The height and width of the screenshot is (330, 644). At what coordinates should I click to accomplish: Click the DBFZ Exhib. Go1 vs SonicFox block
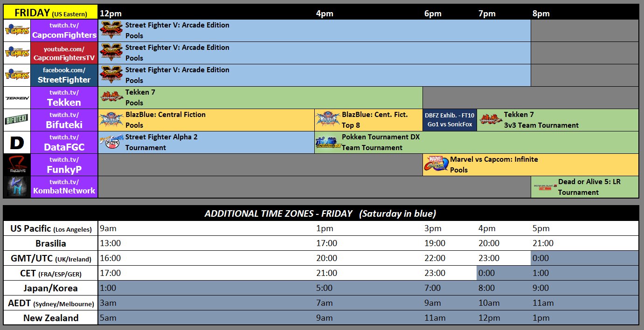click(x=449, y=120)
